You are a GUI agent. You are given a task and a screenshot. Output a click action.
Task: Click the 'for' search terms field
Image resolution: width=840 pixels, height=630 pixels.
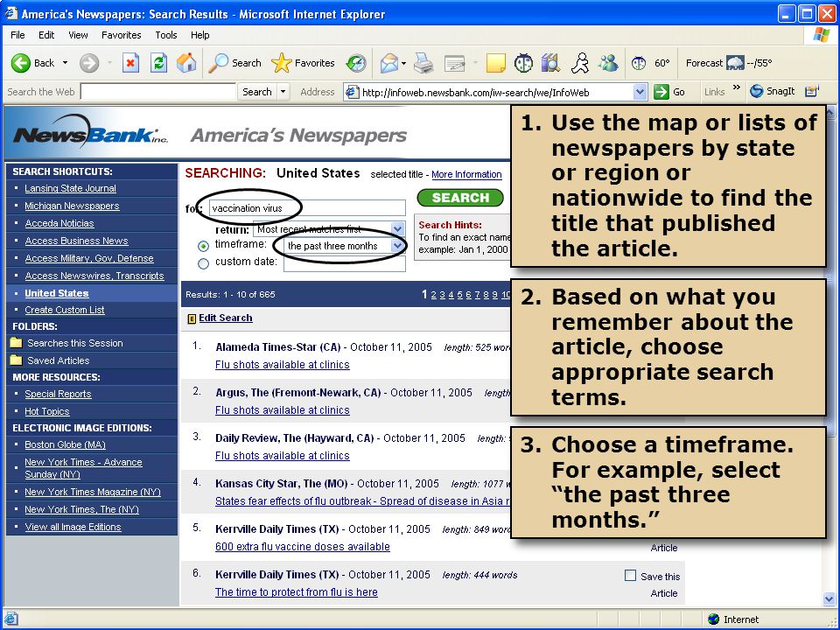[x=307, y=208]
